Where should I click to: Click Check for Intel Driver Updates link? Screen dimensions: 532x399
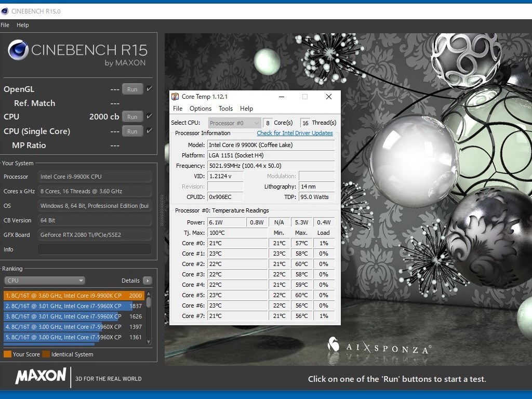pos(295,133)
